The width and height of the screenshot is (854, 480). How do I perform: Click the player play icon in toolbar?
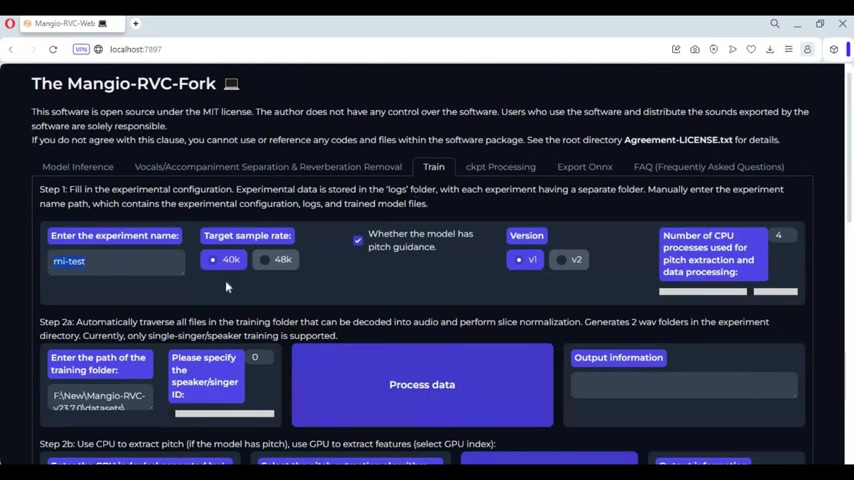pyautogui.click(x=733, y=49)
